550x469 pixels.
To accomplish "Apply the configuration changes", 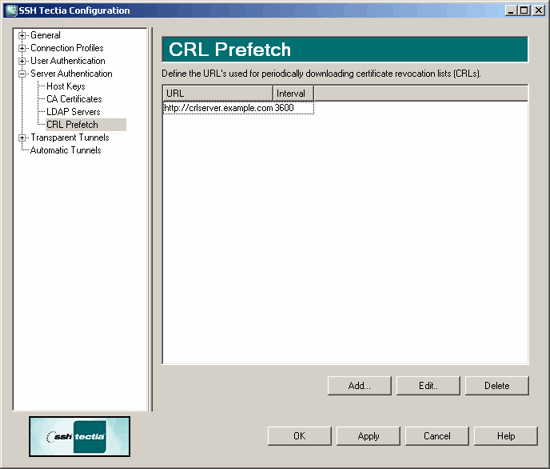I will (368, 436).
